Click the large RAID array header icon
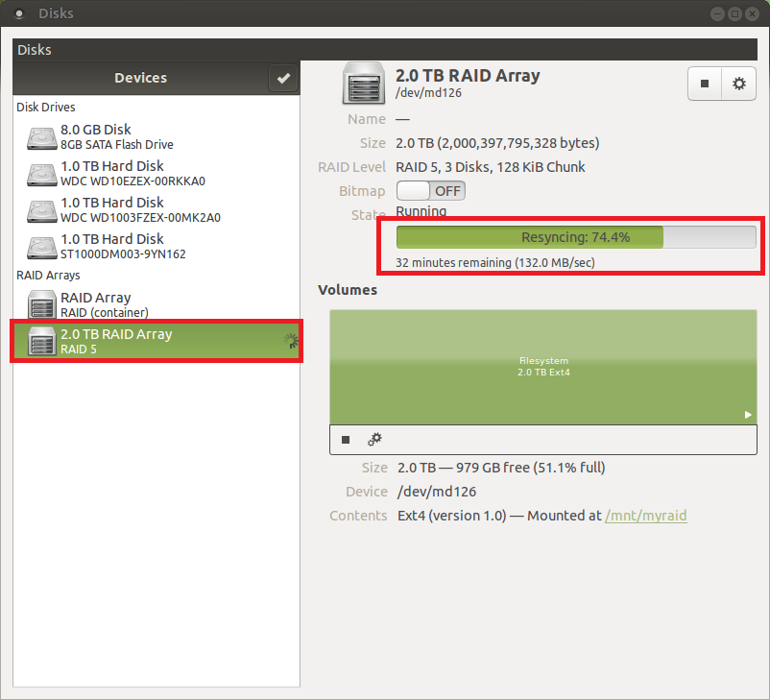This screenshot has width=770, height=700. (363, 83)
